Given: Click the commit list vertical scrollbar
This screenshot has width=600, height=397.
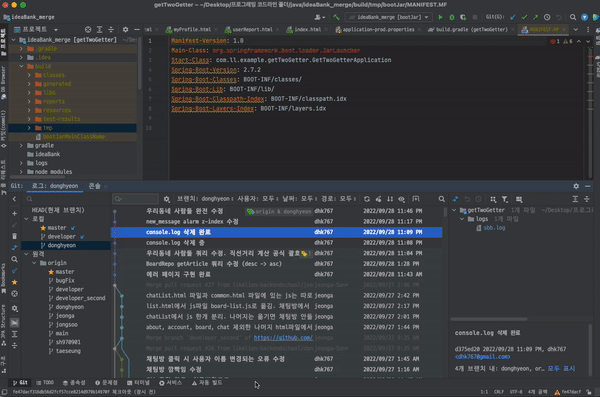Looking at the screenshot, I should coord(445,212).
